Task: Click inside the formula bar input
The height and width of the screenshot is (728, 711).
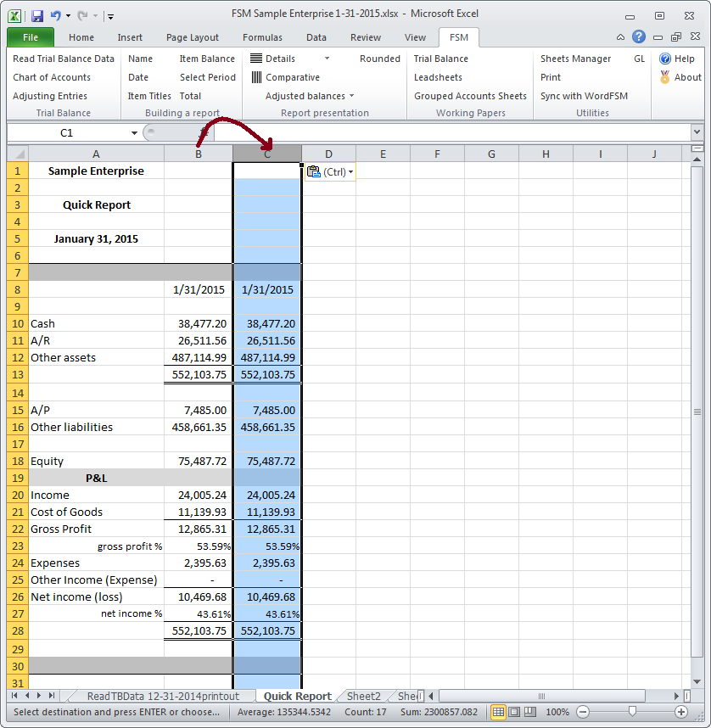Action: pyautogui.click(x=450, y=133)
